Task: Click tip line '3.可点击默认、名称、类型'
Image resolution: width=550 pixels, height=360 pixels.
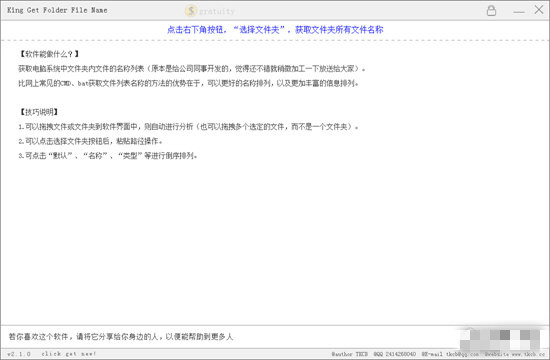Action: [108, 155]
